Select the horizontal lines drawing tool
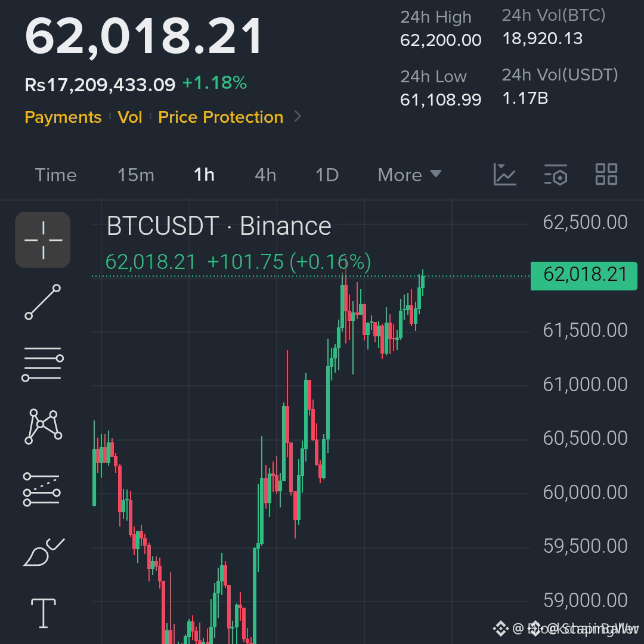The image size is (644, 644). (x=43, y=364)
